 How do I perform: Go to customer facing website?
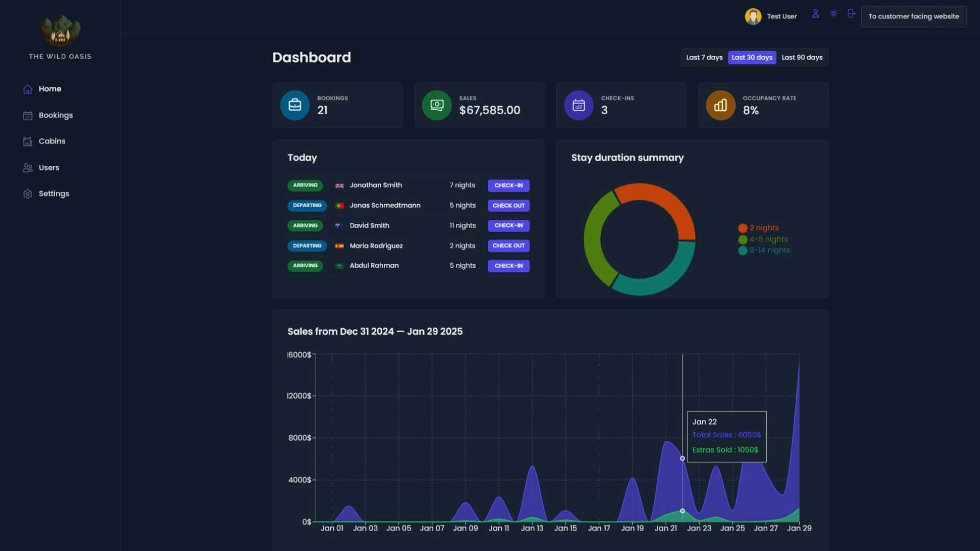click(914, 16)
